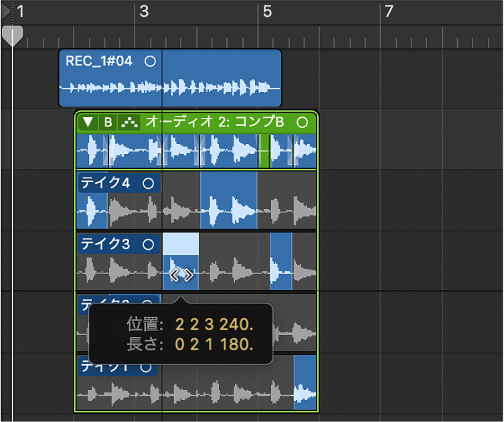Click bar 7 in the ruler

coord(389,11)
